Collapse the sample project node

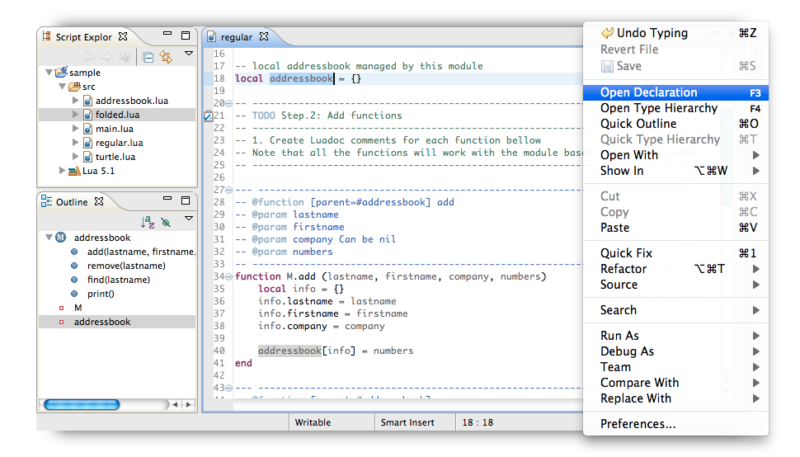coord(49,72)
